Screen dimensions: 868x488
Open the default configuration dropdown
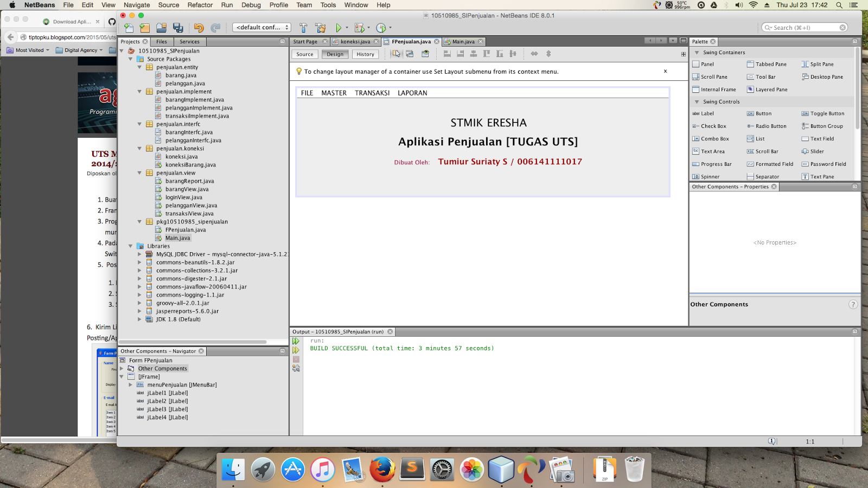[261, 27]
